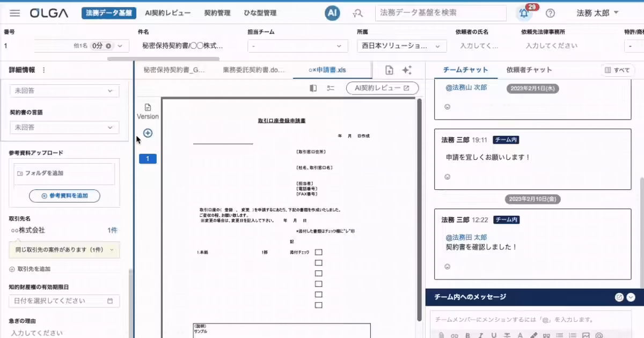Click the sparkle AI icon next to document tabs
644x338 pixels.
coord(407,69)
